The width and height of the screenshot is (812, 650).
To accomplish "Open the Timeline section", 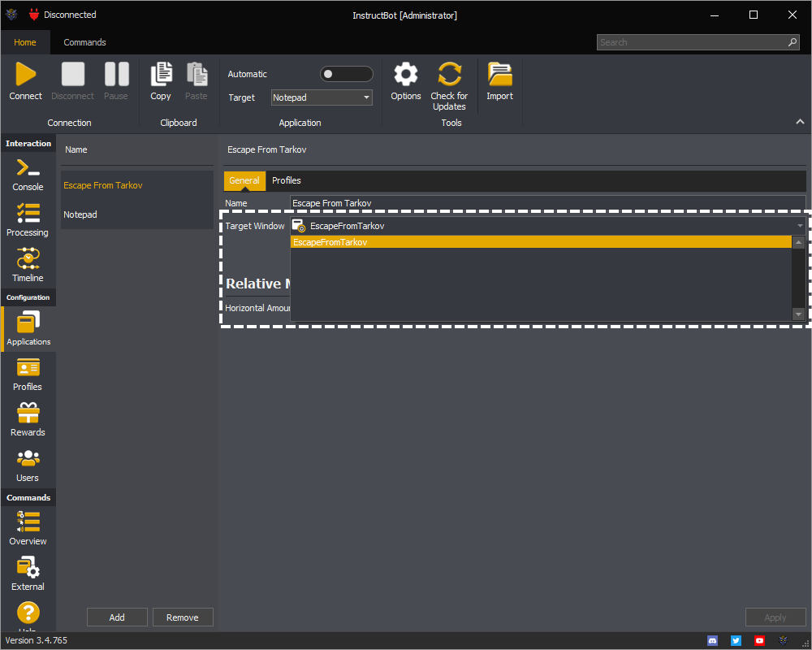I will click(x=28, y=266).
